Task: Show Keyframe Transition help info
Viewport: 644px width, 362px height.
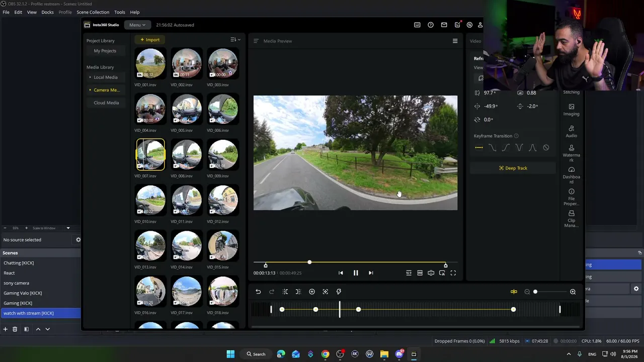Action: (x=516, y=136)
